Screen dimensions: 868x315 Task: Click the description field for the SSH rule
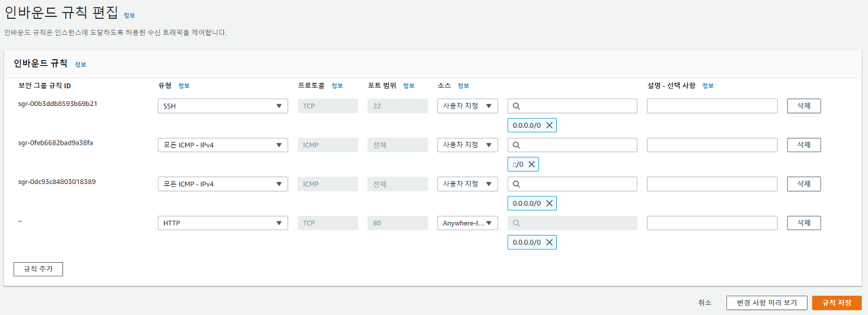pos(712,106)
